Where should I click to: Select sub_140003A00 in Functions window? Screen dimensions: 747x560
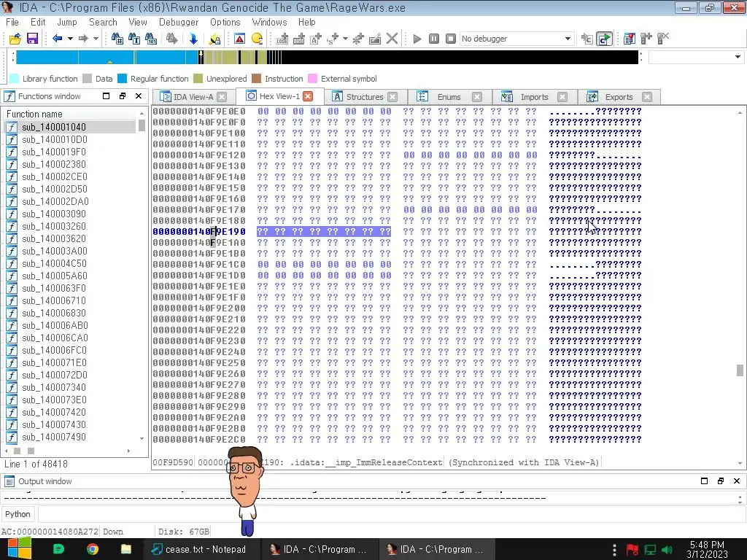click(x=54, y=251)
